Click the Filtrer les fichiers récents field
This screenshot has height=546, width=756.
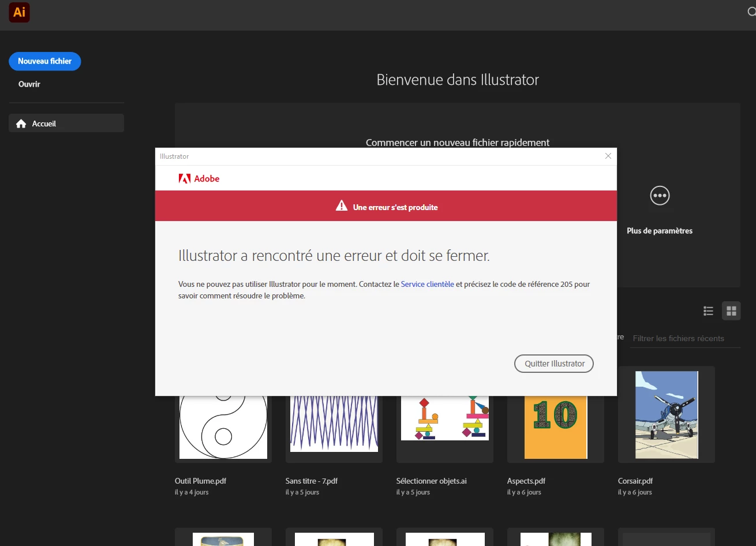point(684,338)
